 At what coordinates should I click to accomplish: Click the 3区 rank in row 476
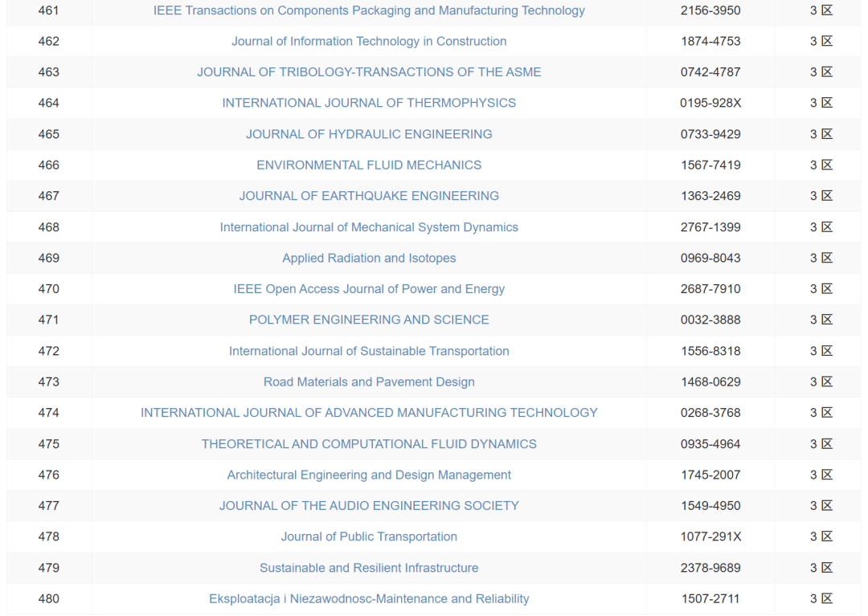point(821,475)
